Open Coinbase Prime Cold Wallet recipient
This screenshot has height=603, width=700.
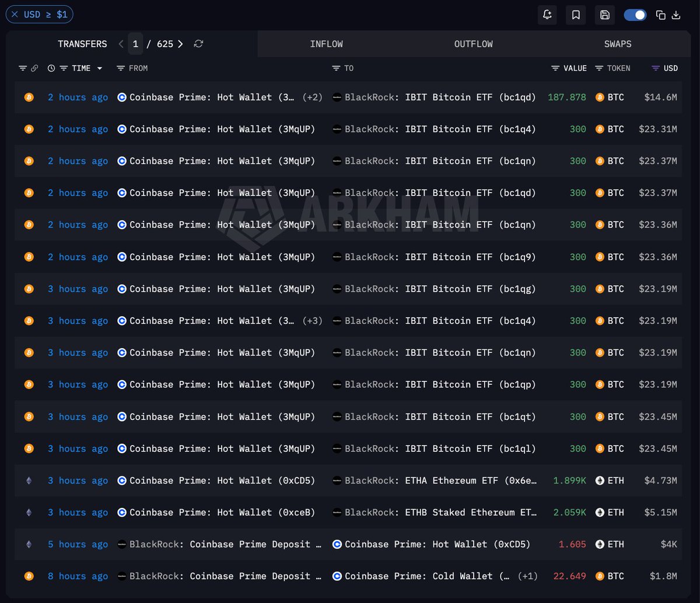point(427,576)
